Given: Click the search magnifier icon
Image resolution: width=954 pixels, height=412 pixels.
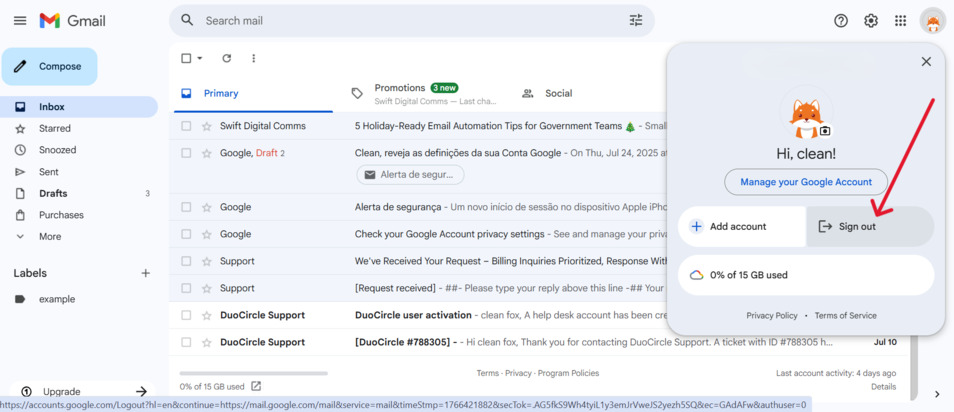Looking at the screenshot, I should click(x=187, y=20).
